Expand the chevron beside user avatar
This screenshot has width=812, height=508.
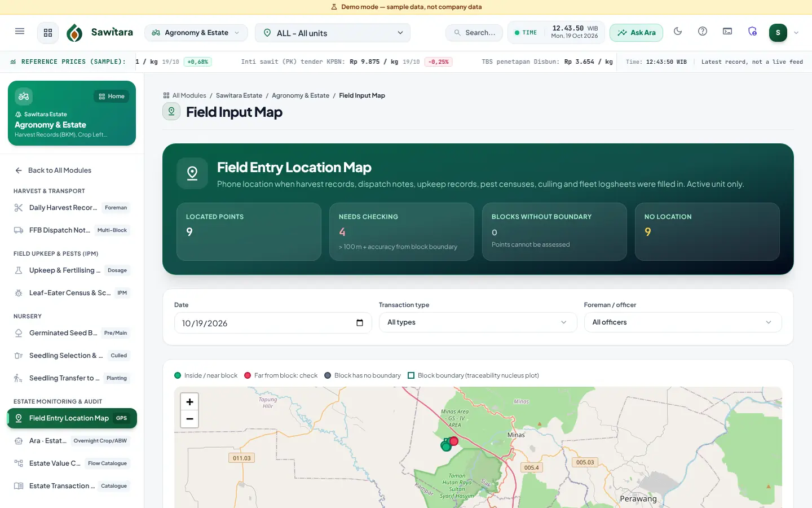pyautogui.click(x=796, y=33)
